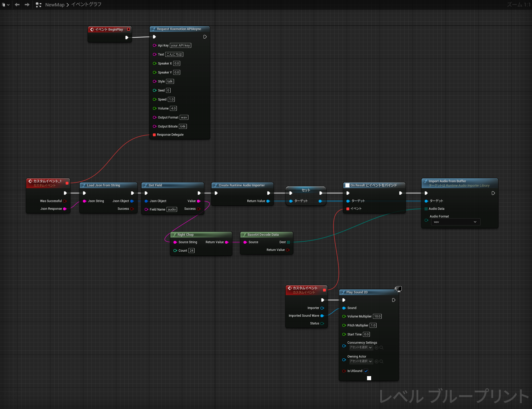
Task: Click the browse magnifier beside Concurrency Settings
Action: tap(381, 347)
